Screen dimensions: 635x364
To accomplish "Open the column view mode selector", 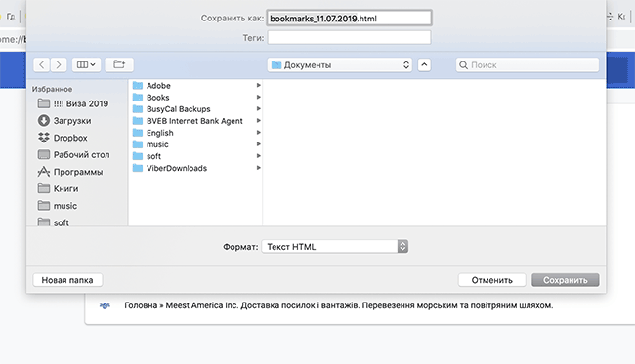I will tap(86, 64).
